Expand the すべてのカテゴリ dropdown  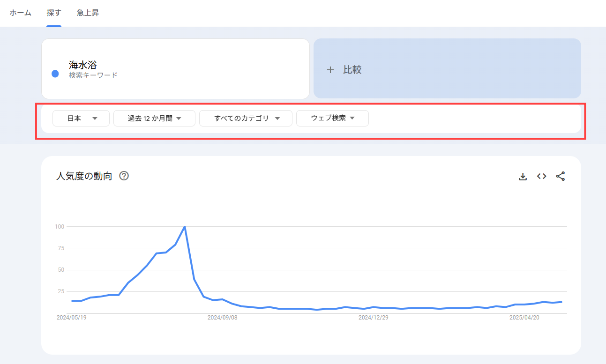click(246, 119)
